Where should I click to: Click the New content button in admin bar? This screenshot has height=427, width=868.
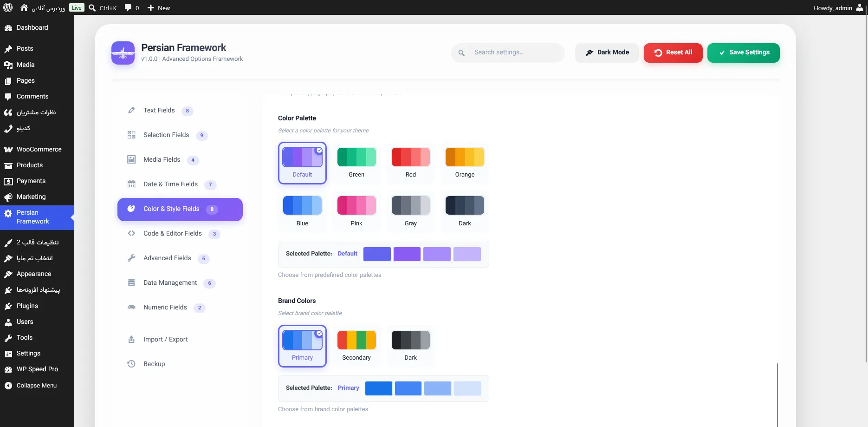pyautogui.click(x=159, y=8)
